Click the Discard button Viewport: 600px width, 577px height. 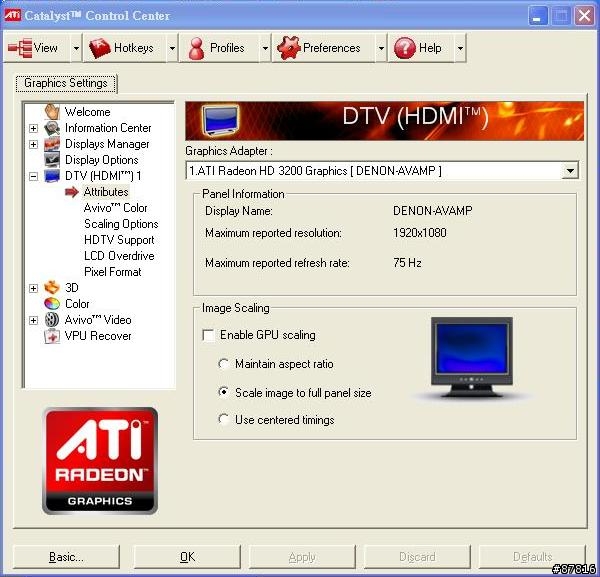coord(417,557)
